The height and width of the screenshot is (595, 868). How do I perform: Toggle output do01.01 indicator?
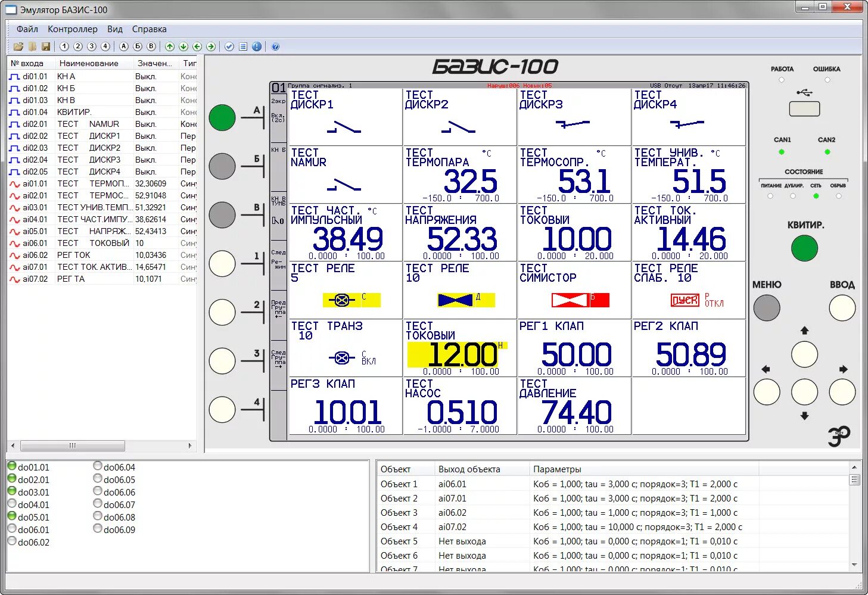tap(12, 466)
